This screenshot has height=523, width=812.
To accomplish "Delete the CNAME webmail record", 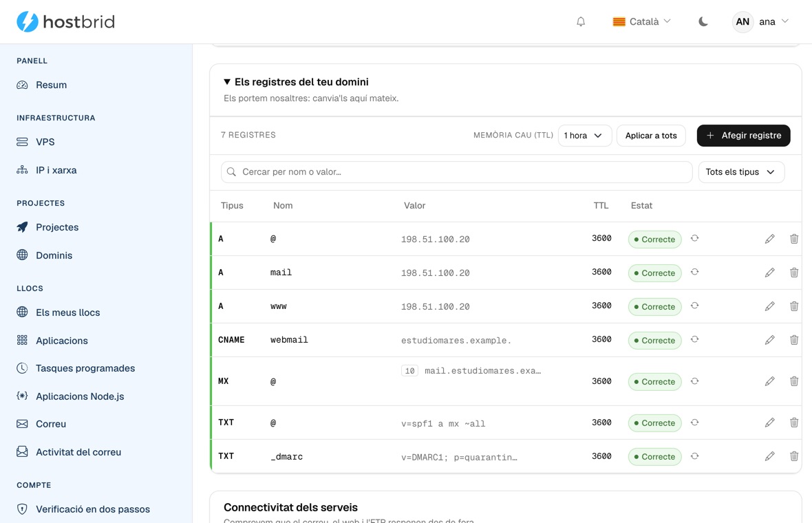I will (x=794, y=340).
